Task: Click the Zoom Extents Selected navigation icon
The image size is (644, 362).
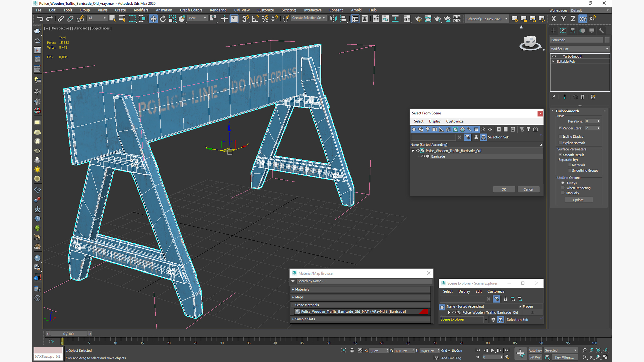Action: coord(598,350)
